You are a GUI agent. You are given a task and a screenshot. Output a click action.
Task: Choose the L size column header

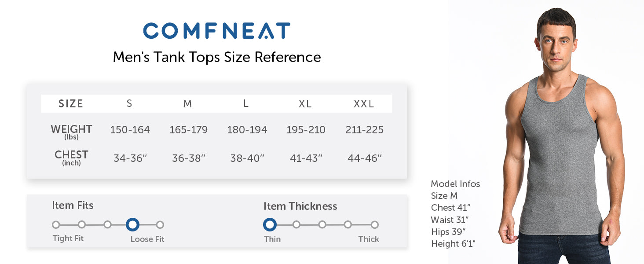pyautogui.click(x=246, y=104)
